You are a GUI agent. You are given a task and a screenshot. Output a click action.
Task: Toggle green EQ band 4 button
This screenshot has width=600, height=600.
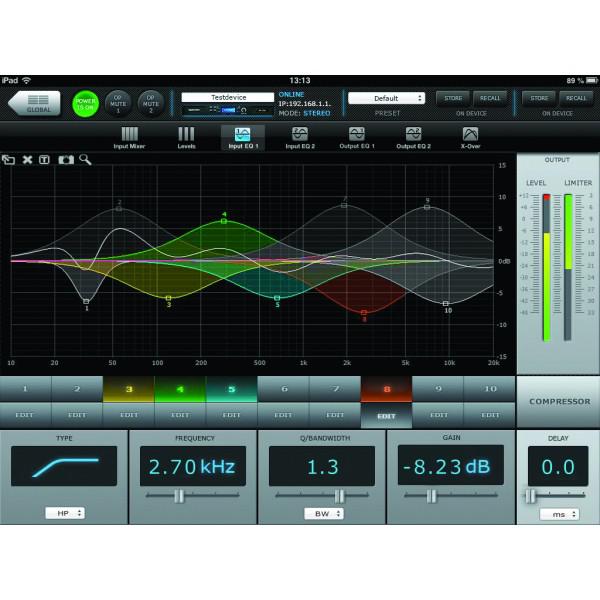180,389
